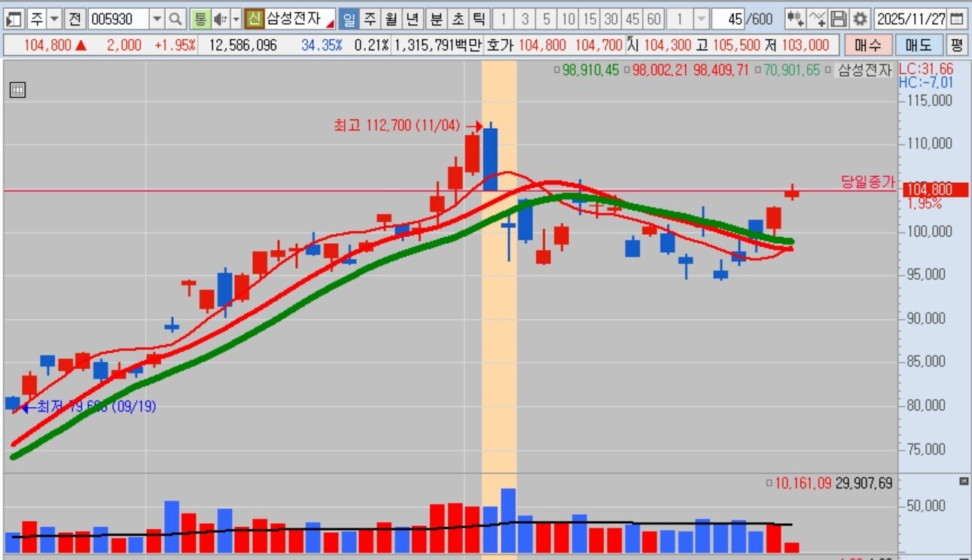972x560 pixels.
Task: Click the HC:-7,01 indicator text
Action: coord(926,82)
